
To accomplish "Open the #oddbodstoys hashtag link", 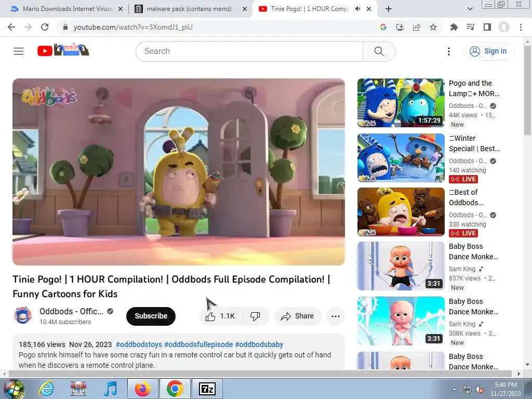I will pyautogui.click(x=139, y=344).
